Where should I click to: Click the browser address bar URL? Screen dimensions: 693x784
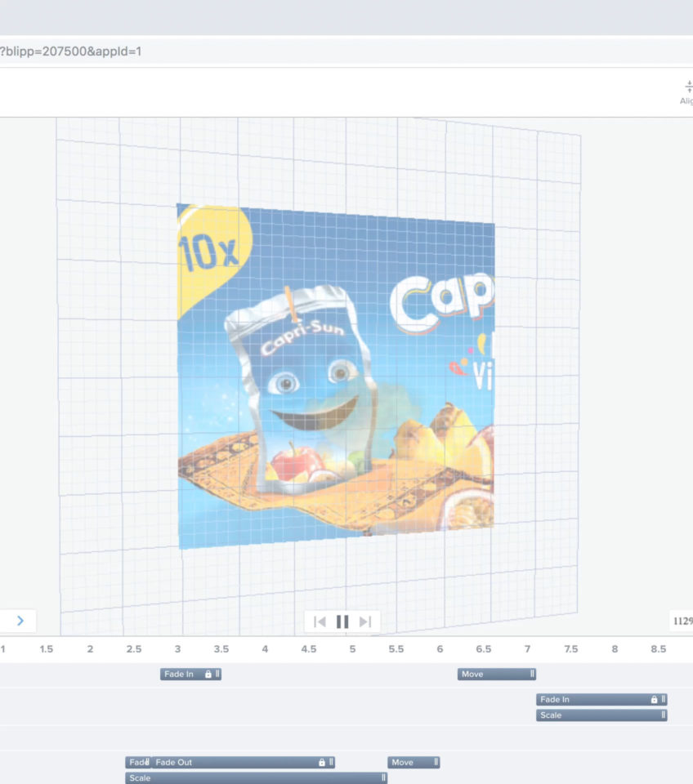(x=70, y=51)
